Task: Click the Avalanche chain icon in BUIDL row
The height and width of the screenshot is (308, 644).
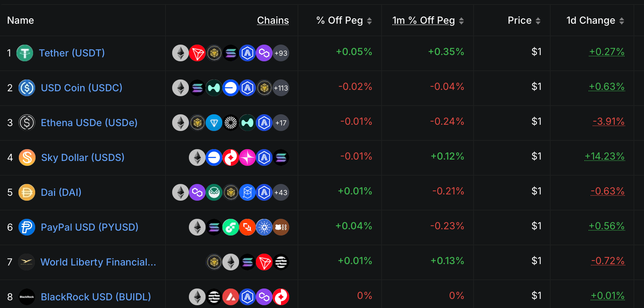Action: pyautogui.click(x=231, y=297)
